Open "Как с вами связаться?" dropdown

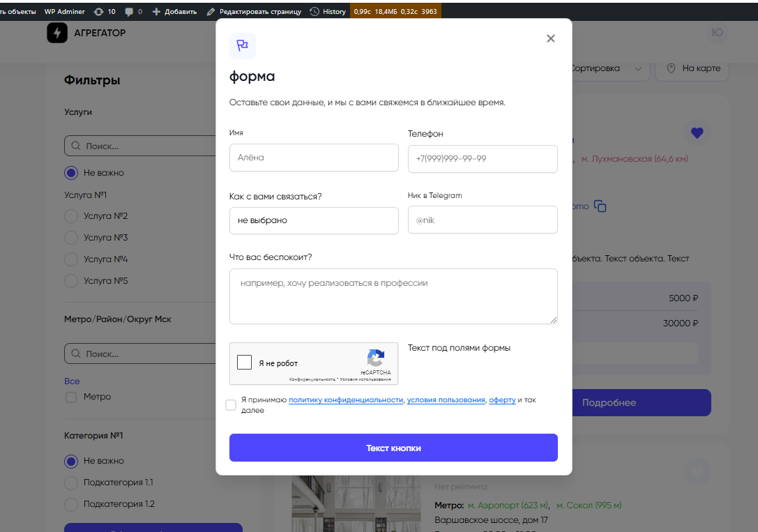(x=314, y=220)
